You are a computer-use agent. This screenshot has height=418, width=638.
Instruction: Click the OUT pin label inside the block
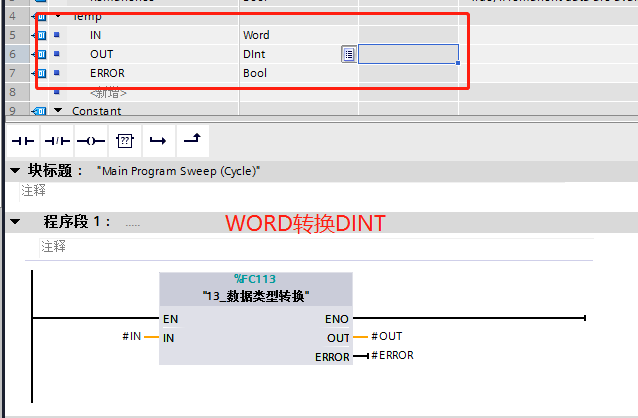338,338
